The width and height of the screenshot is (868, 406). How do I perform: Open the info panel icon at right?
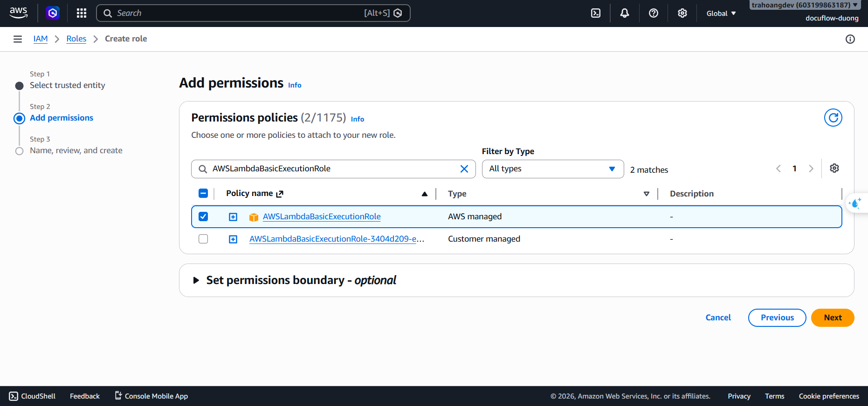click(850, 39)
